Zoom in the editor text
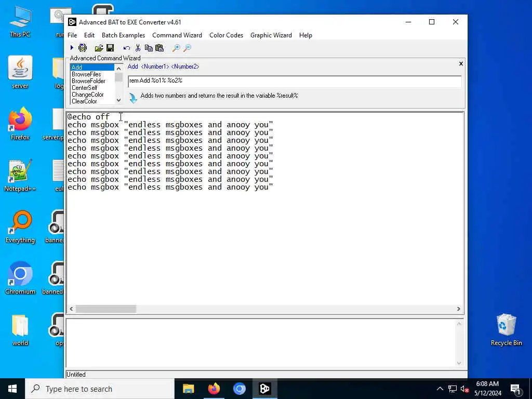532x399 pixels. 176,48
